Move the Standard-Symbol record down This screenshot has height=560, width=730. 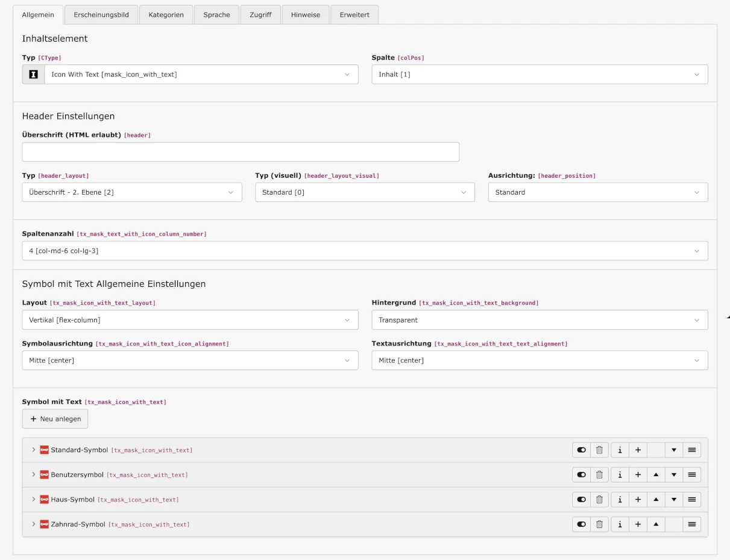point(673,450)
